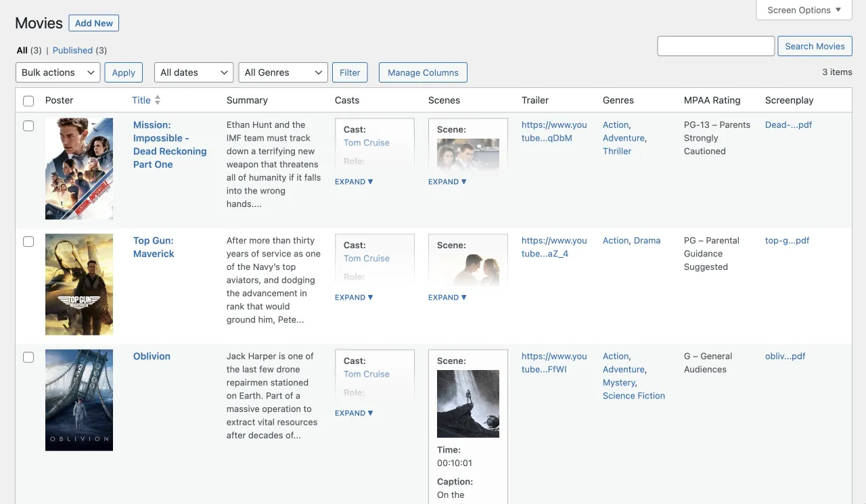Open the Mission: Impossible - Dead Reckoning title link
This screenshot has height=504, width=866.
[x=170, y=145]
